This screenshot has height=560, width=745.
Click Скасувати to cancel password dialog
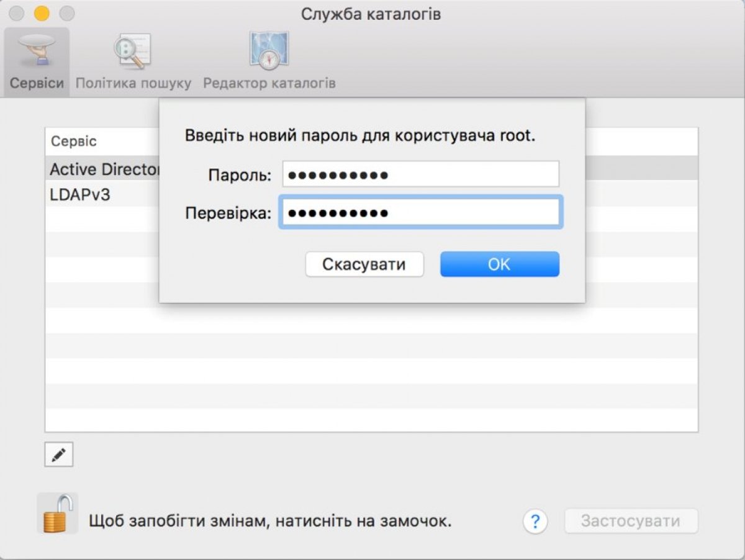pyautogui.click(x=364, y=264)
